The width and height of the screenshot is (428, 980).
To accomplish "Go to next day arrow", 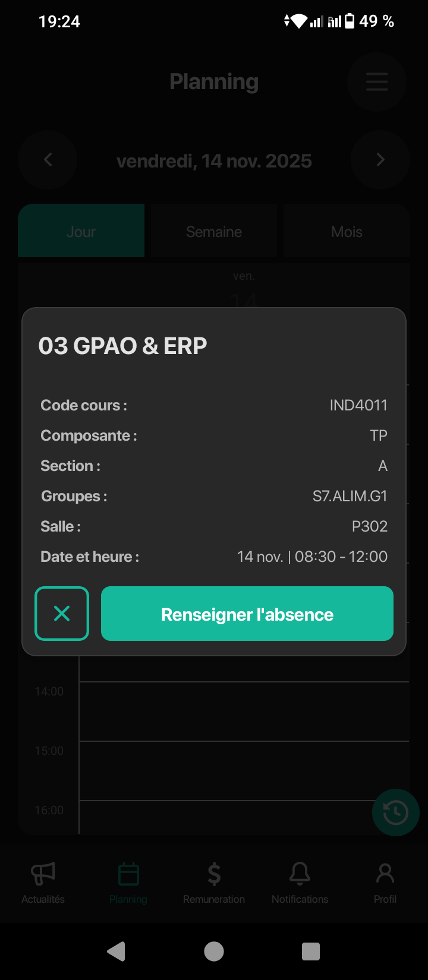I will [x=380, y=160].
